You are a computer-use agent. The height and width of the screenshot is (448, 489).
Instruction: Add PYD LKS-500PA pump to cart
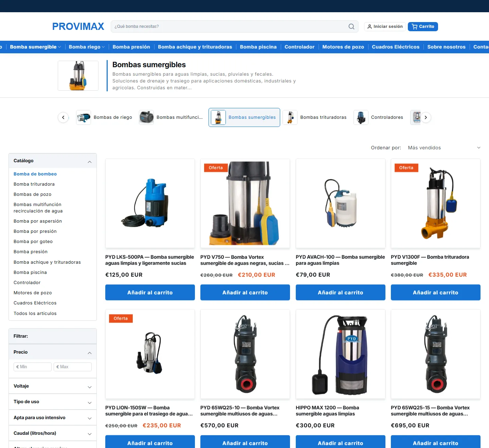tap(150, 293)
